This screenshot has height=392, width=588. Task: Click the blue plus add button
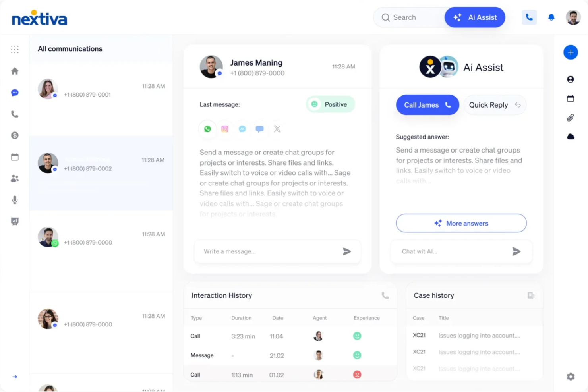[571, 52]
